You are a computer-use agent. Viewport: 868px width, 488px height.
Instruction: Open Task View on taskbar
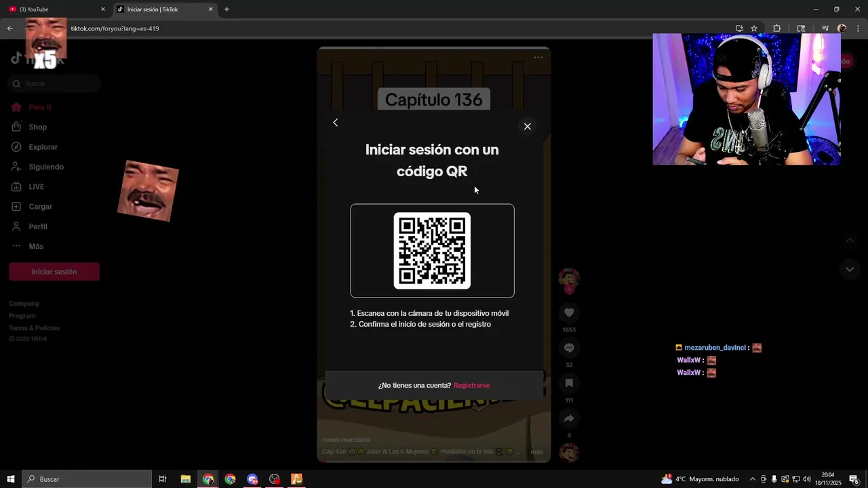point(163,479)
